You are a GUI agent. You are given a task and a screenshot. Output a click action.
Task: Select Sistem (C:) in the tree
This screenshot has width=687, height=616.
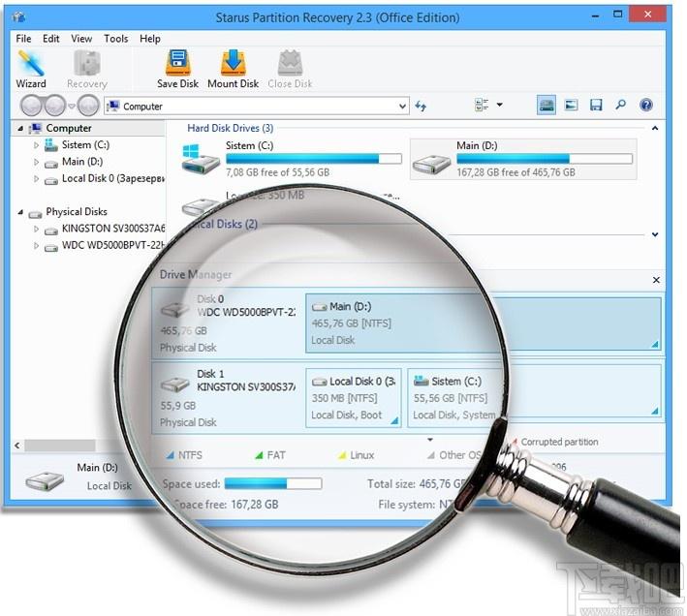(x=85, y=145)
